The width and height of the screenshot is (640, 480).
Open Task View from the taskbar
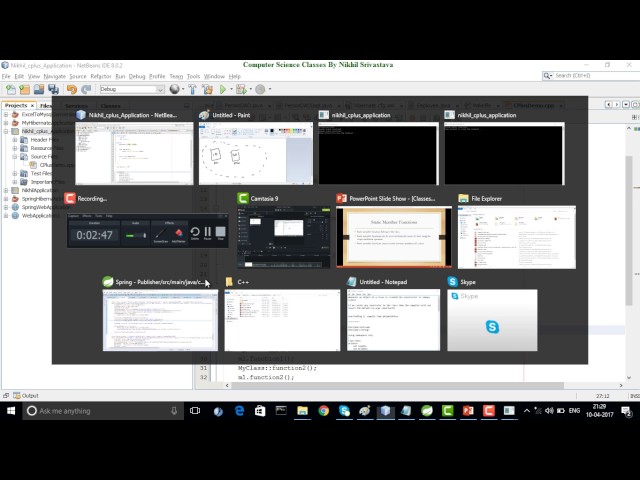(195, 411)
